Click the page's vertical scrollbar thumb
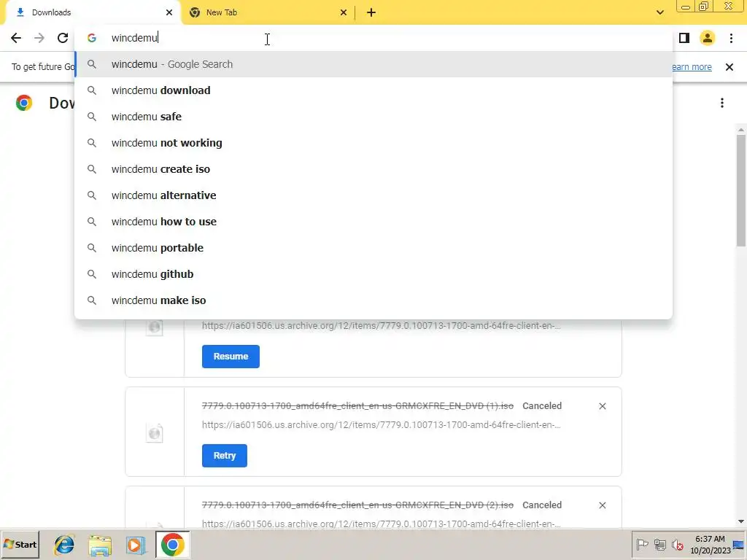 click(741, 190)
